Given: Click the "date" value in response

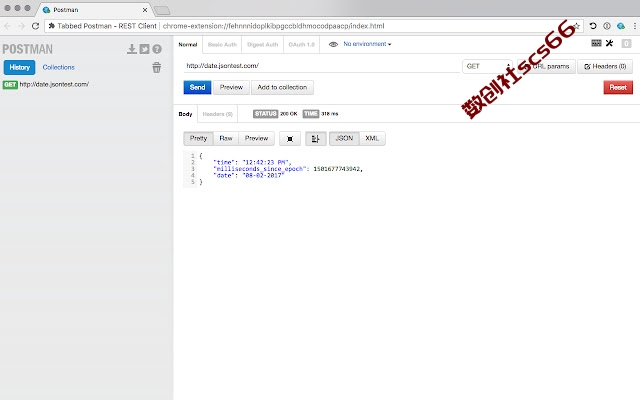Looking at the screenshot, I should (x=263, y=176).
